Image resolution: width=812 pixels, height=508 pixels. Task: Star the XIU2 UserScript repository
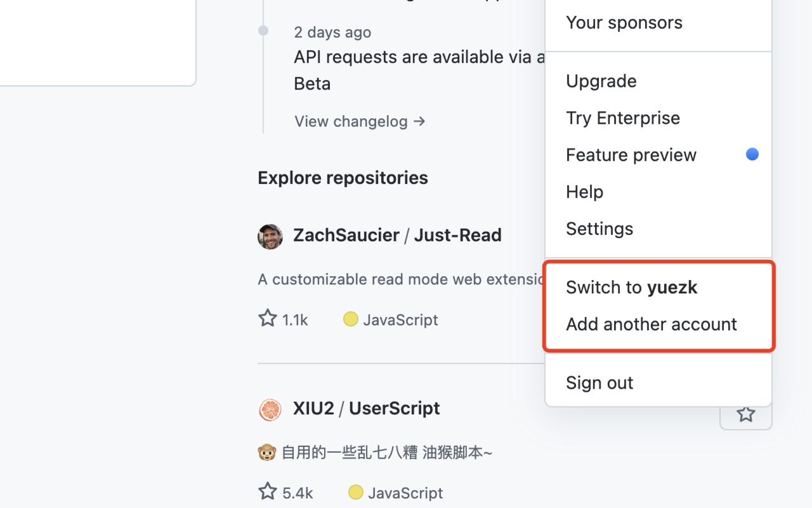745,415
